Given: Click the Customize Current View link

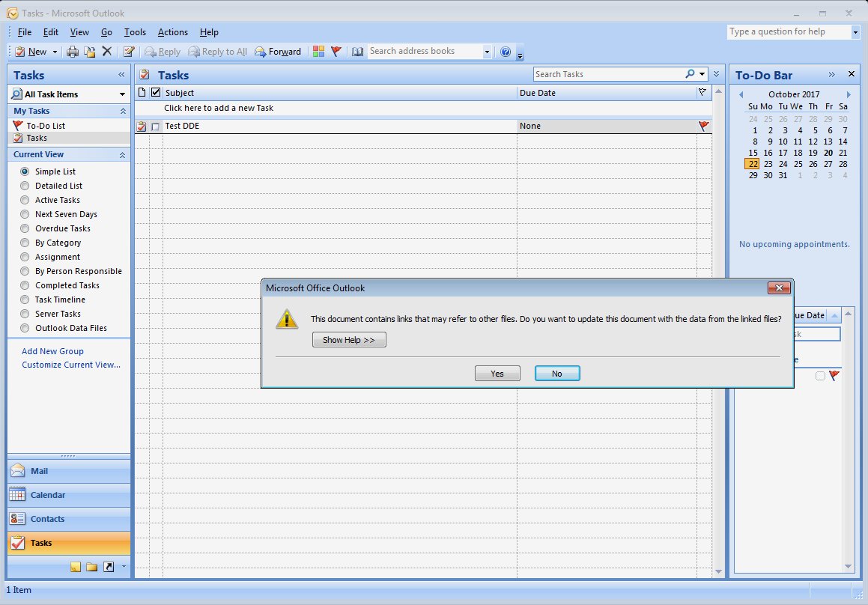Looking at the screenshot, I should click(x=71, y=365).
